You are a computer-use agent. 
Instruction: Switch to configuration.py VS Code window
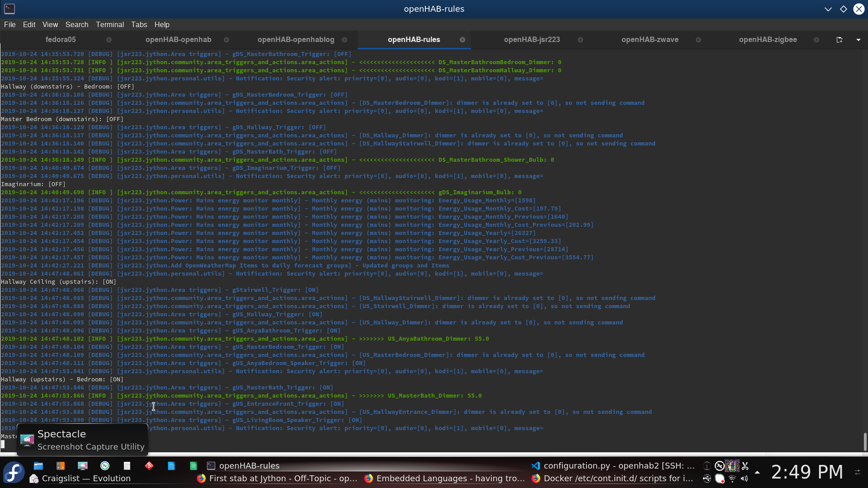click(613, 466)
